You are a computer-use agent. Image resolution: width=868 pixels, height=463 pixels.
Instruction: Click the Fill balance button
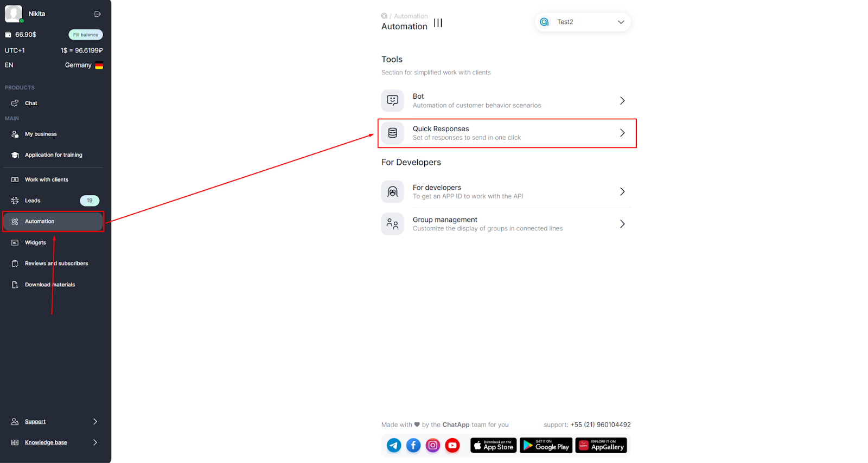86,35
